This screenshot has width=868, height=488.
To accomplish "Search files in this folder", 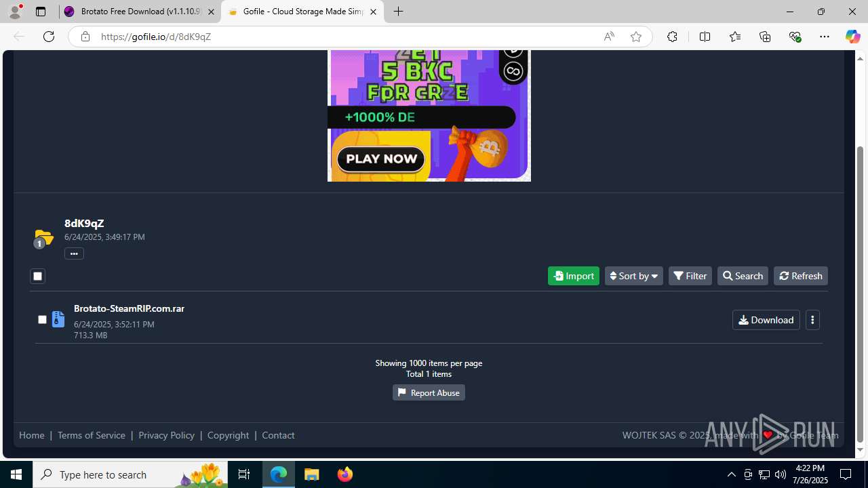I will [x=743, y=276].
